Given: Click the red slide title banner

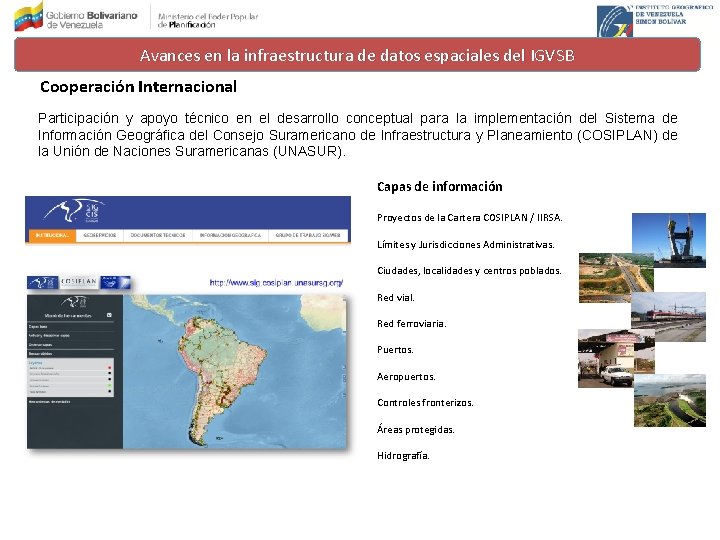Looking at the screenshot, I should pyautogui.click(x=357, y=55).
